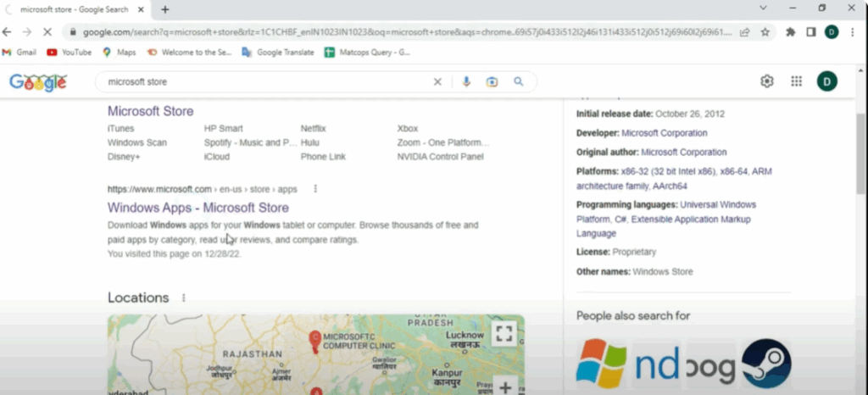
Task: Open a new browser tab with plus icon
Action: pyautogui.click(x=165, y=9)
